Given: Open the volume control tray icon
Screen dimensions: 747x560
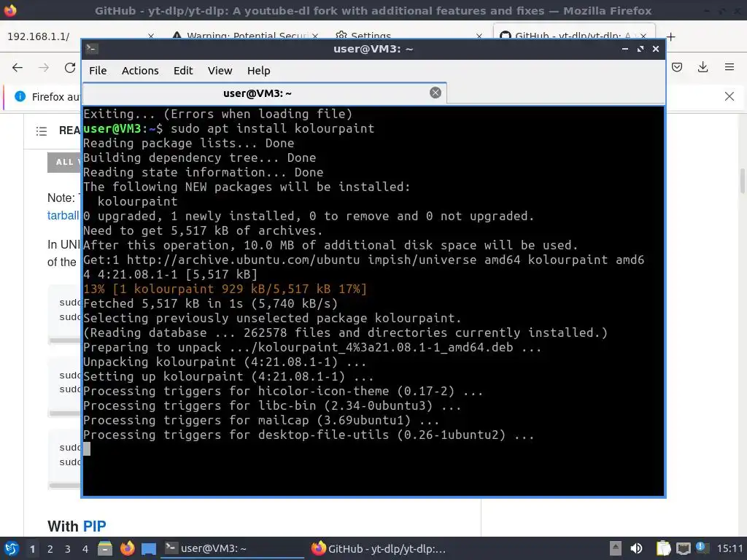Looking at the screenshot, I should (636, 548).
